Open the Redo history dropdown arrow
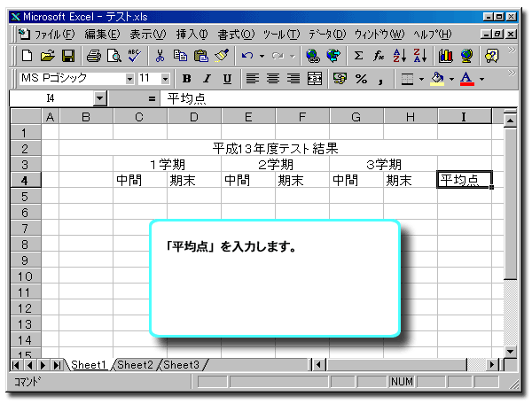This screenshot has width=532, height=404. pos(292,56)
